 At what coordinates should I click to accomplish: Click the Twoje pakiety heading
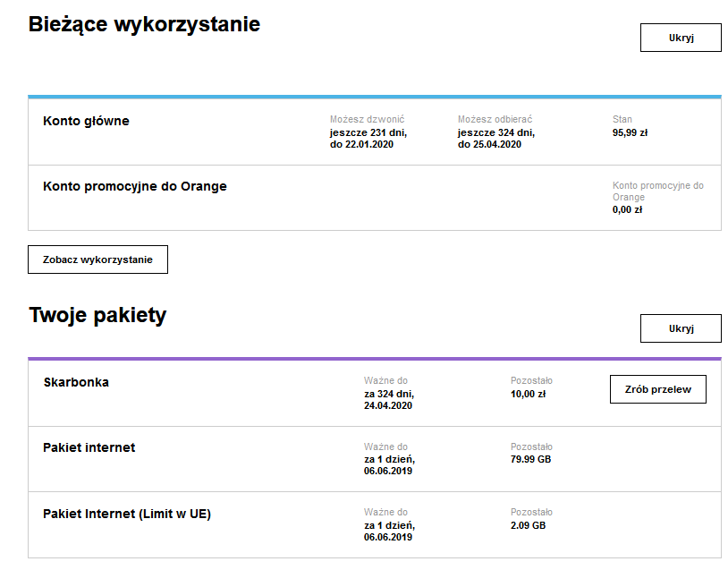click(97, 315)
